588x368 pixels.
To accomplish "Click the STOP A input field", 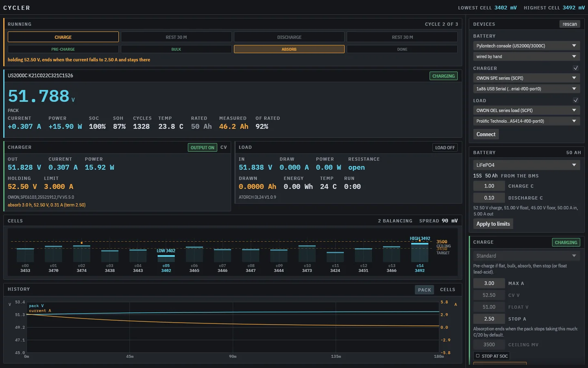I will (x=489, y=319).
